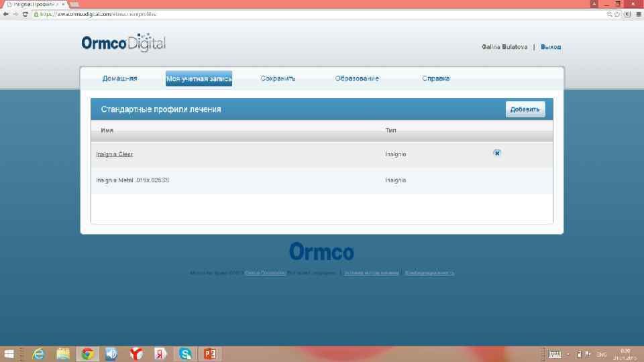
Task: Open the Insignia Clear profile link
Action: 115,154
